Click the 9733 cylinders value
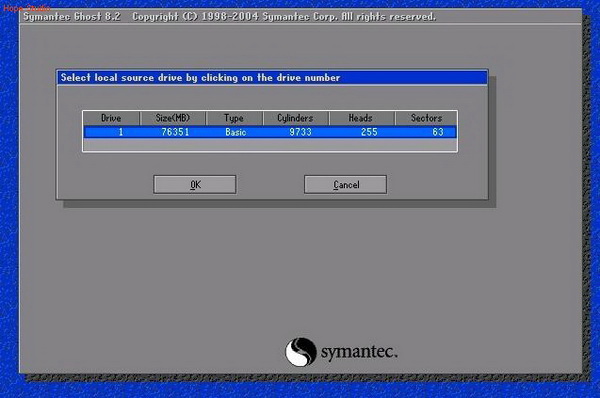Image resolution: width=600 pixels, height=398 pixels. [x=300, y=132]
